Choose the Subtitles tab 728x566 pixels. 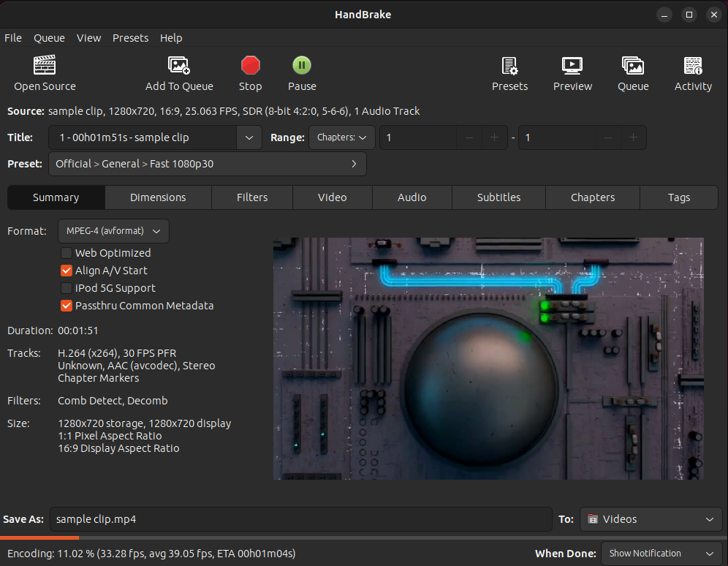(x=498, y=197)
